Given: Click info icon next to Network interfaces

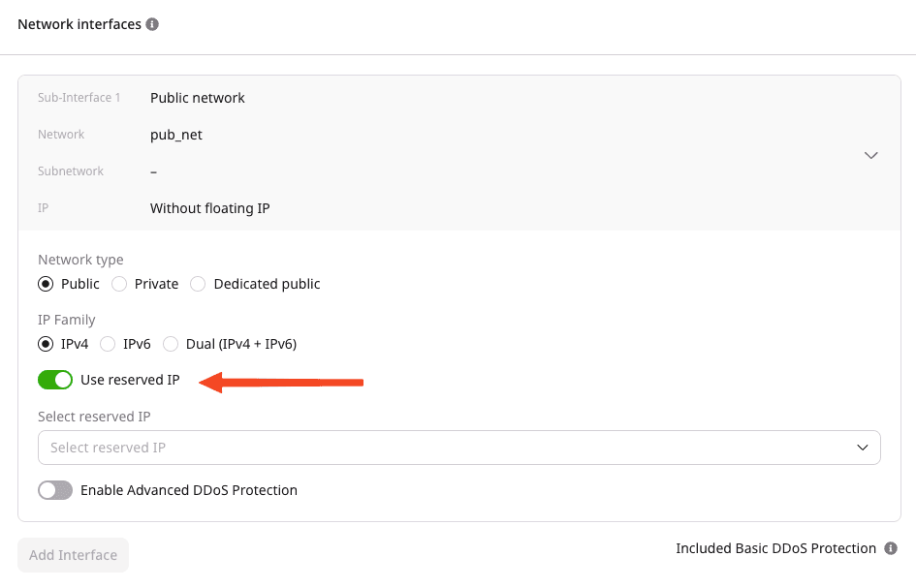Looking at the screenshot, I should 152,24.
